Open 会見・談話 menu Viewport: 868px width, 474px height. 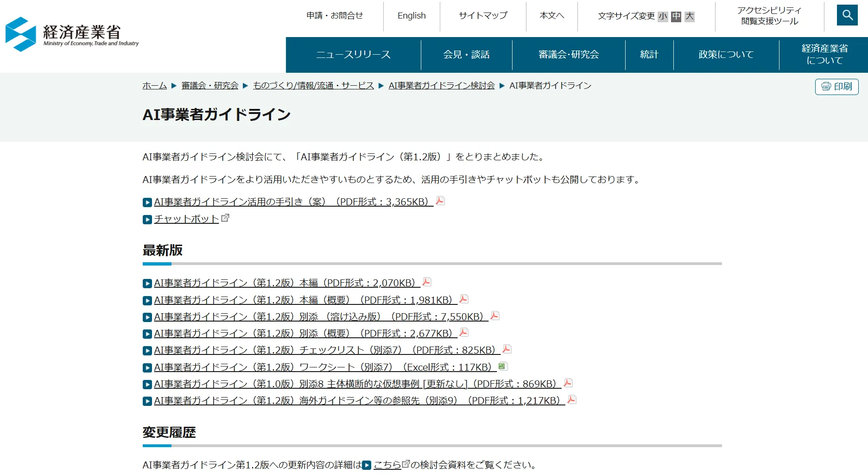tap(466, 55)
